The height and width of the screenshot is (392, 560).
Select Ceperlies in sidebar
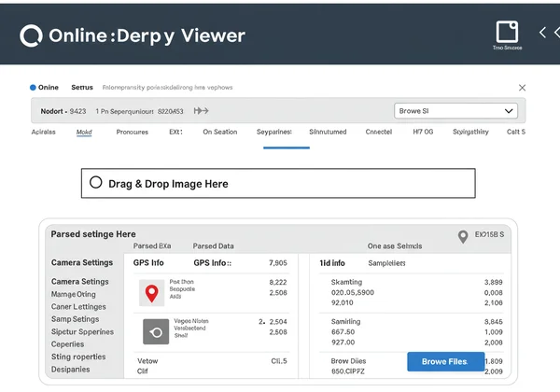[67, 344]
